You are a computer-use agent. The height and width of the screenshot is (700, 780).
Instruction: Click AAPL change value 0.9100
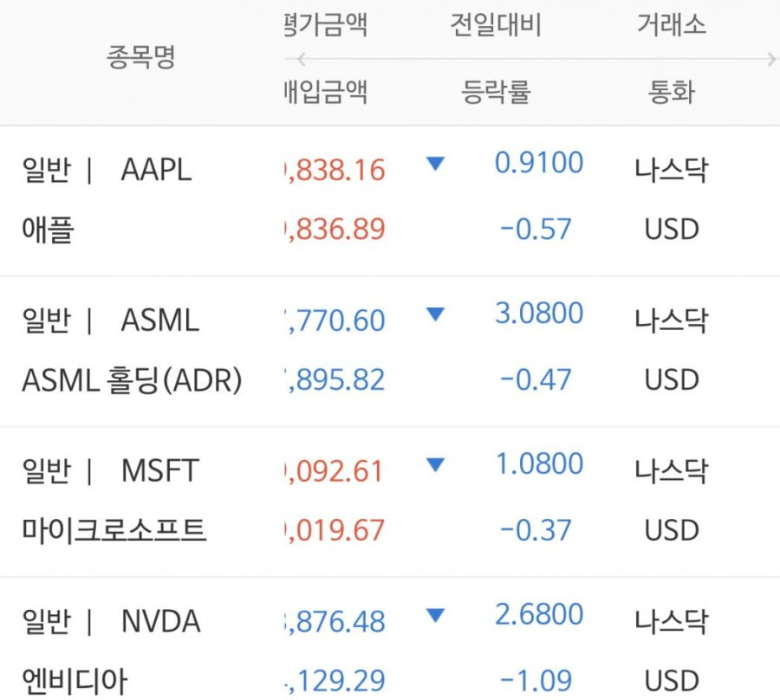(x=539, y=163)
